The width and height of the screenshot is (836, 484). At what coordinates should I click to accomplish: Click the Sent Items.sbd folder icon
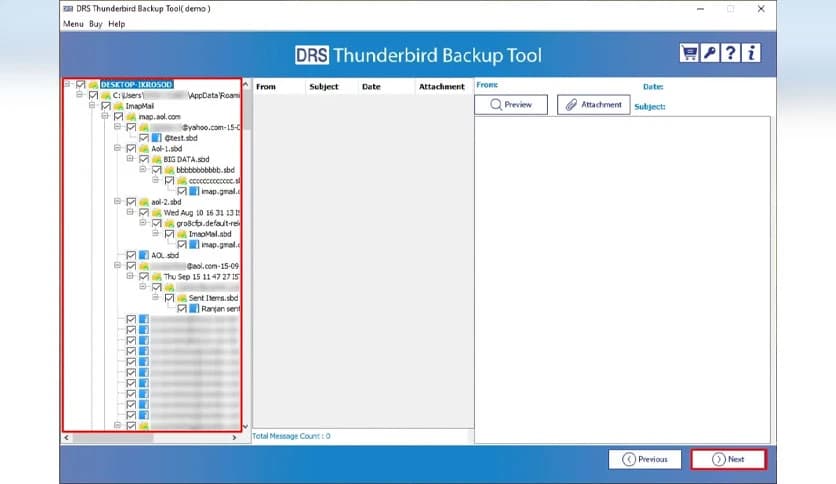182,298
